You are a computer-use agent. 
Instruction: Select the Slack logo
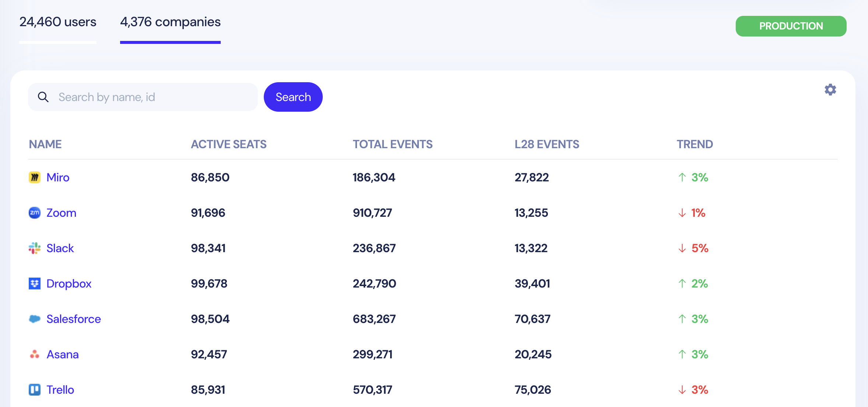[x=34, y=248]
